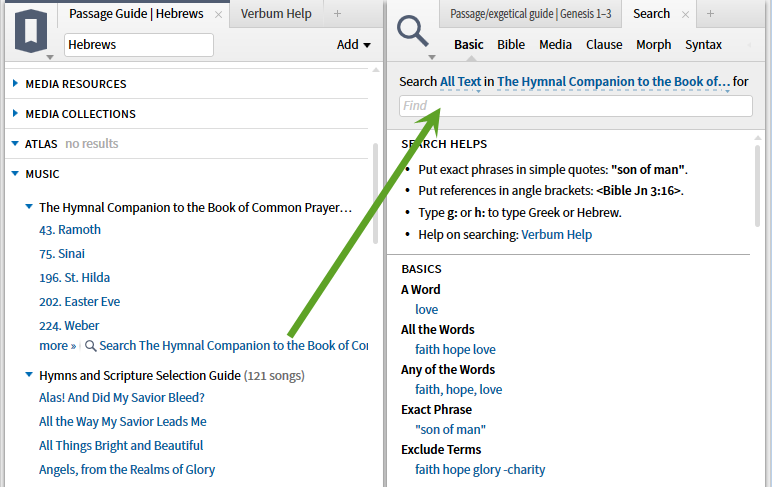Click the Verbum book panel icon

(x=30, y=30)
